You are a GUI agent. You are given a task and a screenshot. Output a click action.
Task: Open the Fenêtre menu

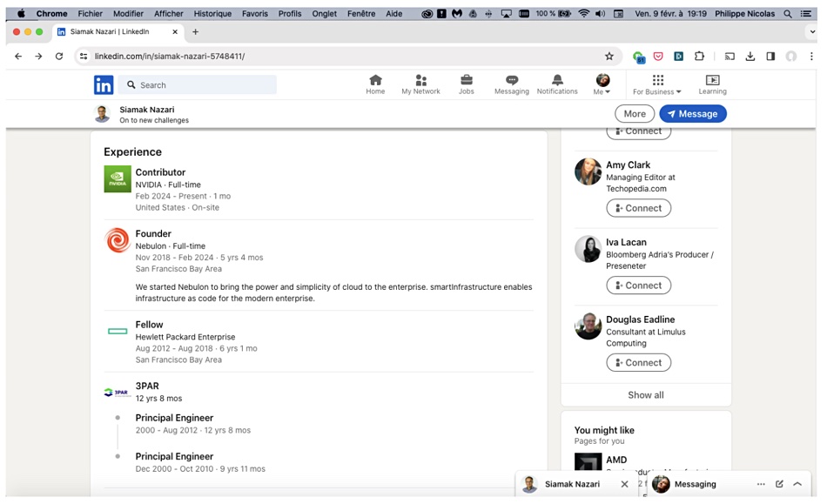[361, 14]
